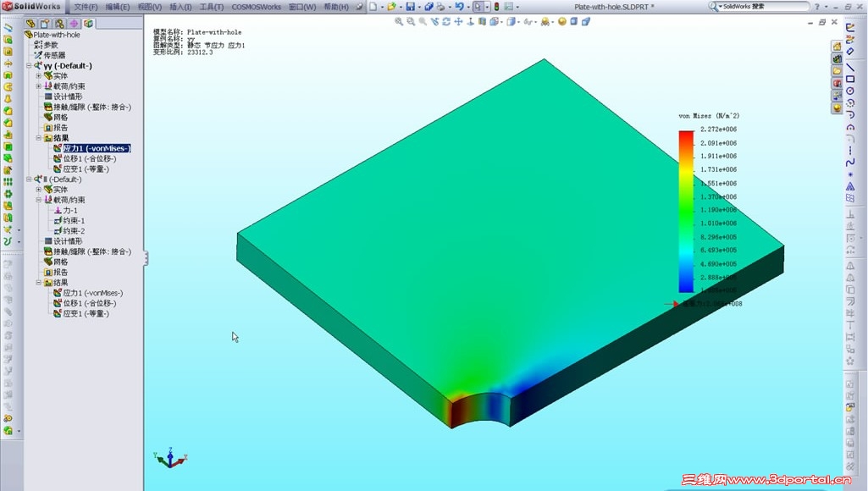Select the Rectangle sketch tool
868x491 pixels.
tap(850, 80)
